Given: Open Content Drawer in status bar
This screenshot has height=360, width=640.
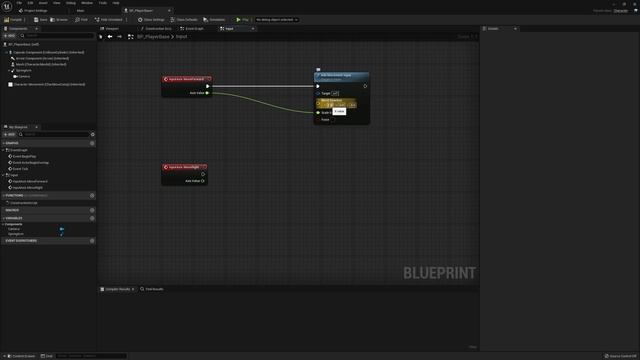Looking at the screenshot, I should point(20,356).
